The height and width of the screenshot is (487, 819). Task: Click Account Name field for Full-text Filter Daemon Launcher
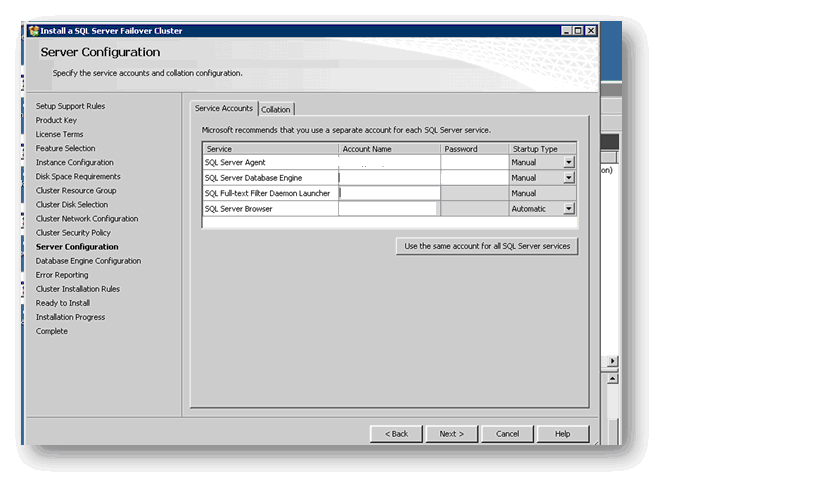tap(389, 193)
